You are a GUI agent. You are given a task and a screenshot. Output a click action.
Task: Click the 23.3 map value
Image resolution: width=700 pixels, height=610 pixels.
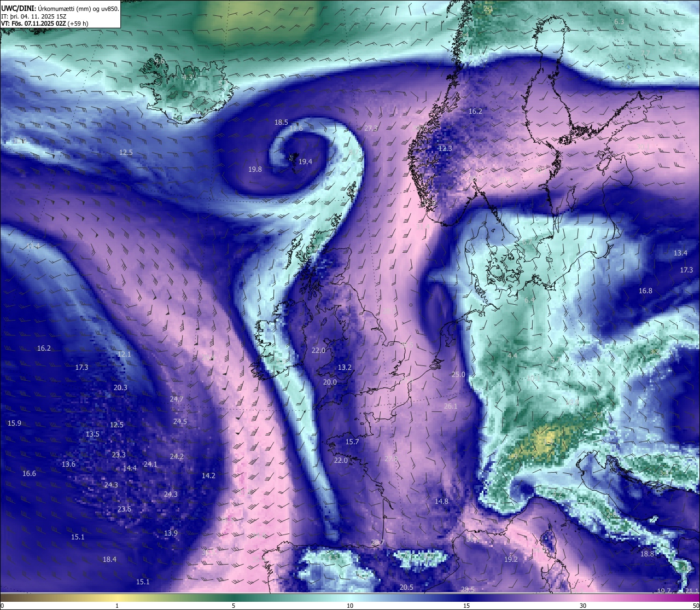click(x=119, y=455)
